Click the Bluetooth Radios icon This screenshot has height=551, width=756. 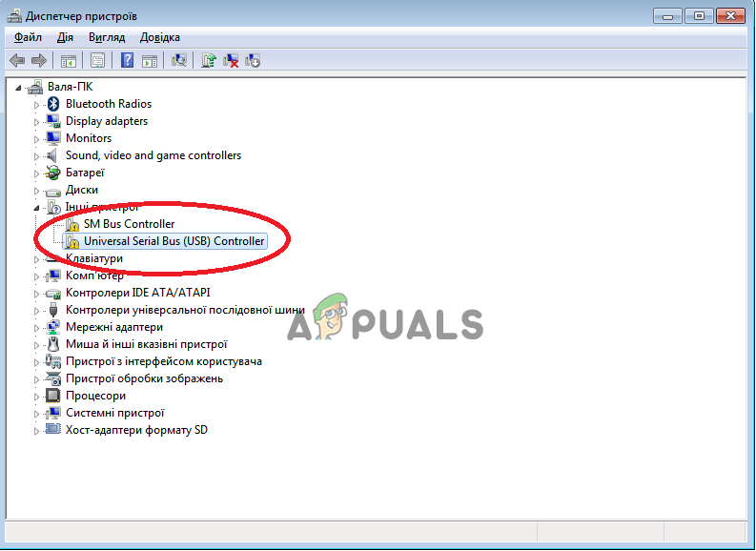53,104
